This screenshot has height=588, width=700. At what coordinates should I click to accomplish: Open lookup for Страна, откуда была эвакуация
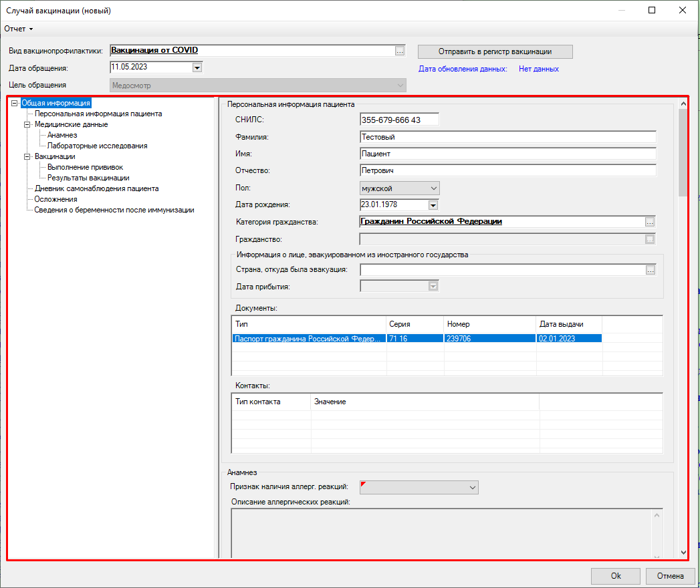coord(651,270)
